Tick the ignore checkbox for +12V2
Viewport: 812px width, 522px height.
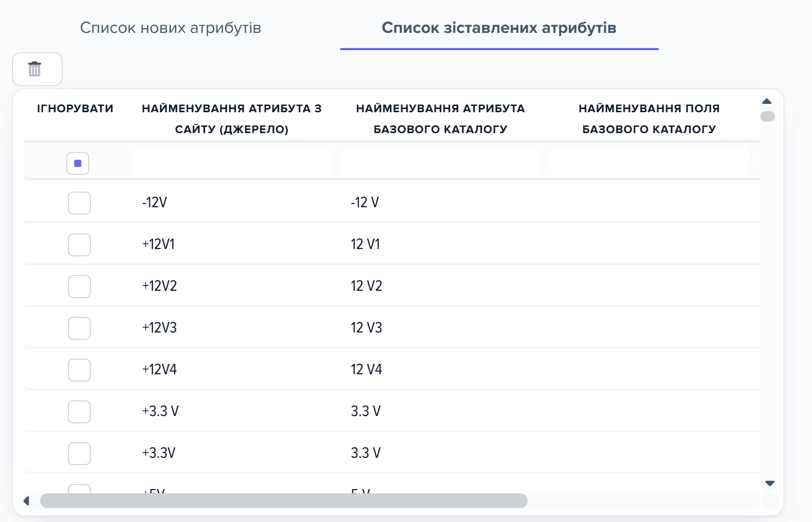tap(79, 287)
